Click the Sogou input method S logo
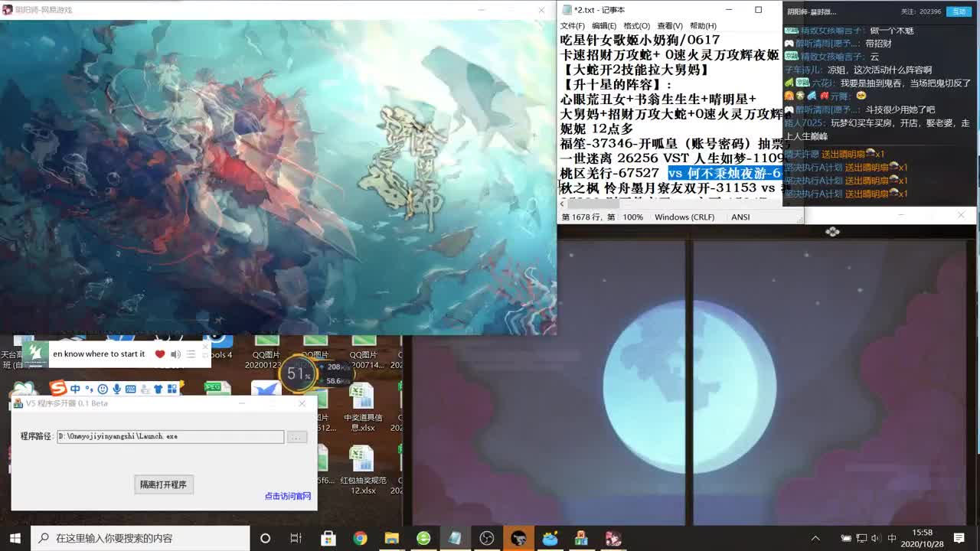 point(57,389)
